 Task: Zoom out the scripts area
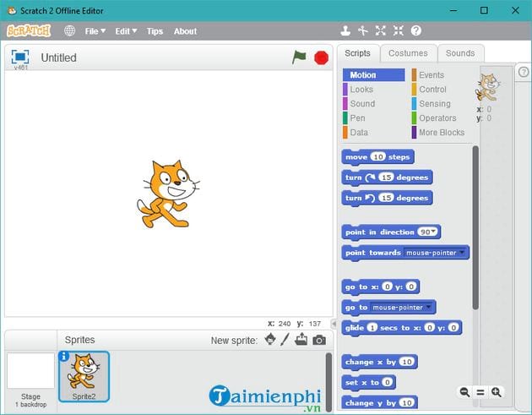click(x=464, y=392)
